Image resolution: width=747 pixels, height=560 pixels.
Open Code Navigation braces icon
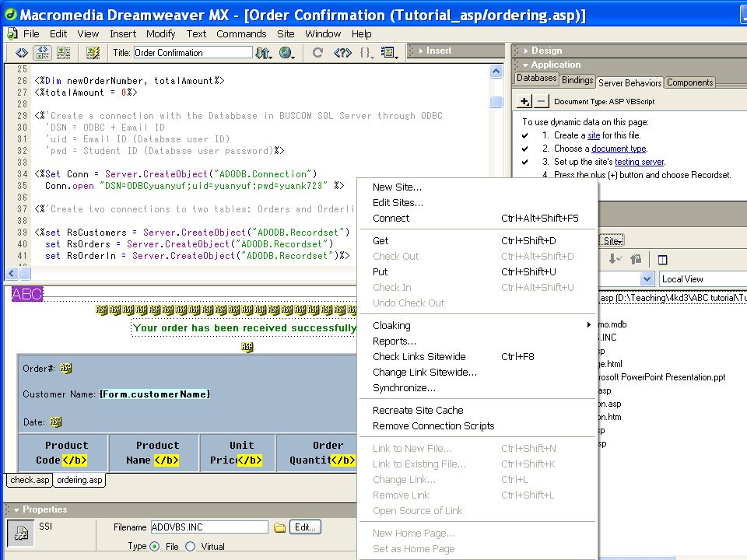coord(366,52)
